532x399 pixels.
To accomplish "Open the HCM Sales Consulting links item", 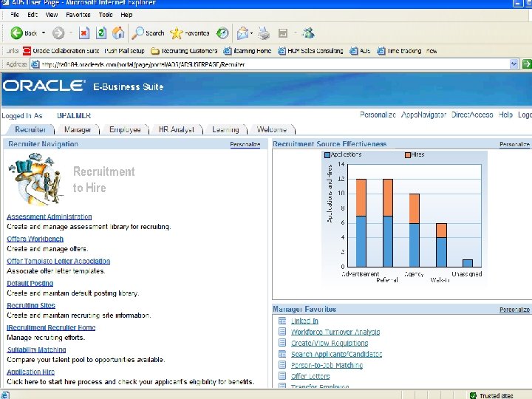I will pyautogui.click(x=310, y=51).
